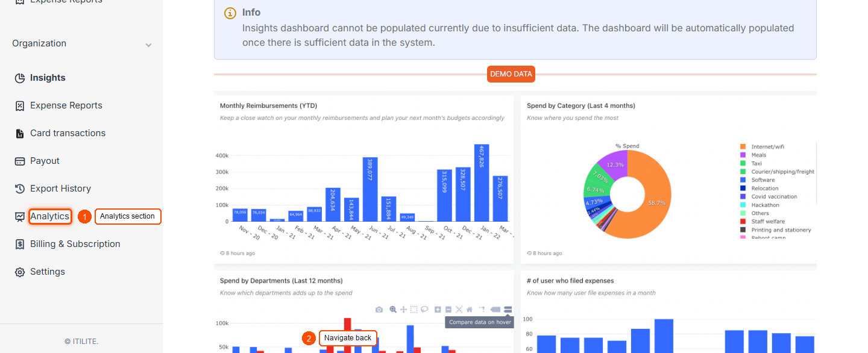
Task: Collapse the Organization section chevron
Action: [x=148, y=45]
